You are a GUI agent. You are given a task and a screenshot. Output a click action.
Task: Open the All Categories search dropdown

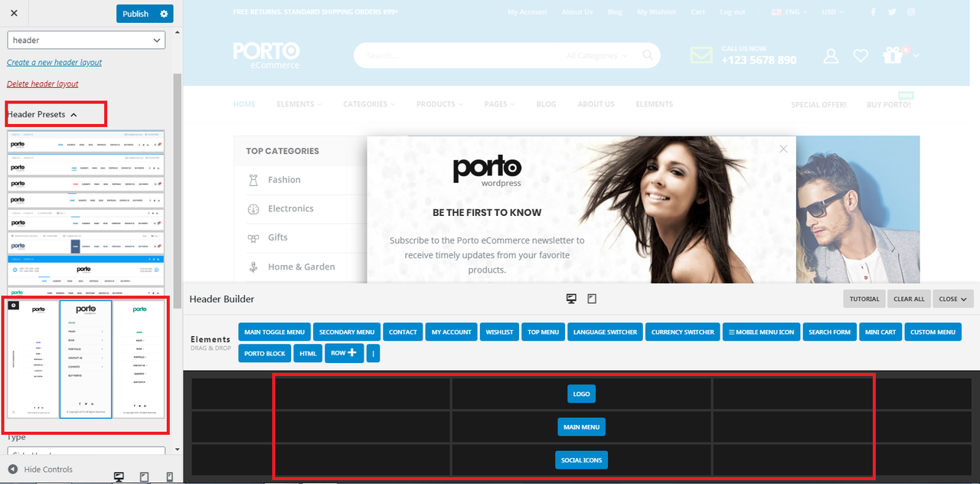click(x=596, y=55)
